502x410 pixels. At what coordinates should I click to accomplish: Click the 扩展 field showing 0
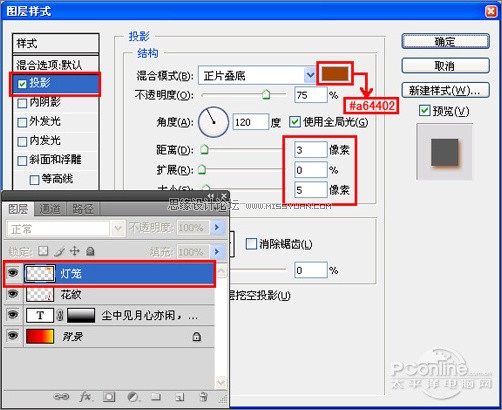point(311,170)
